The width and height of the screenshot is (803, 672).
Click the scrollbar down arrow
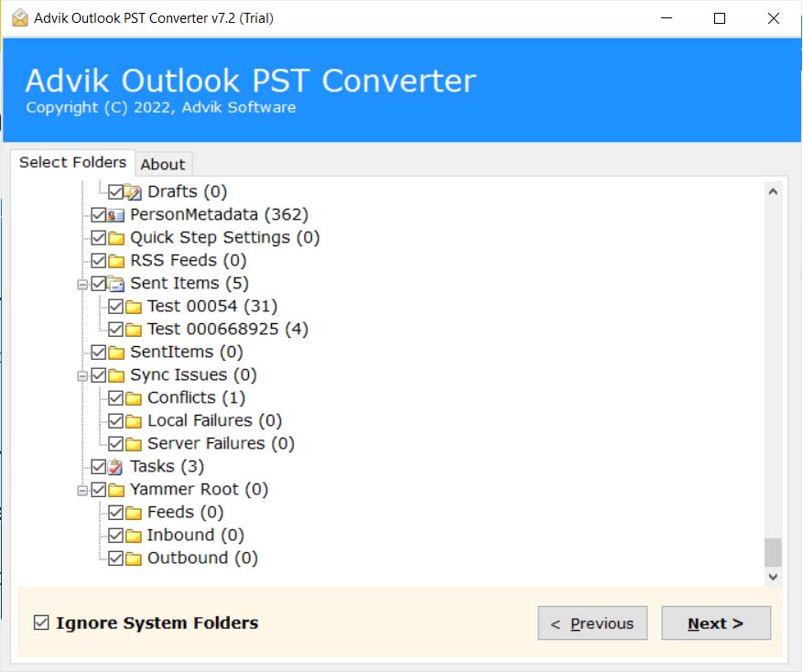774,577
